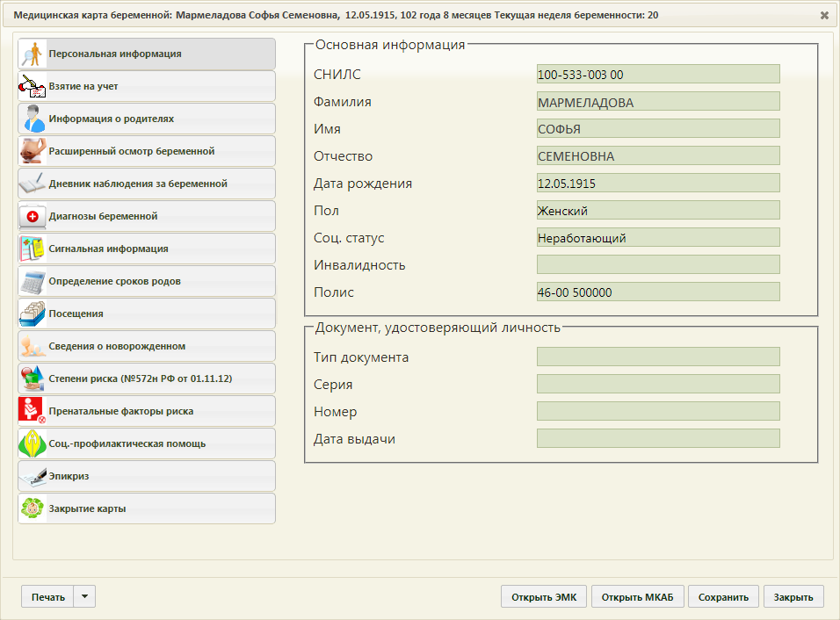
Task: Expand the Печать dropdown arrow
Action: pos(84,597)
